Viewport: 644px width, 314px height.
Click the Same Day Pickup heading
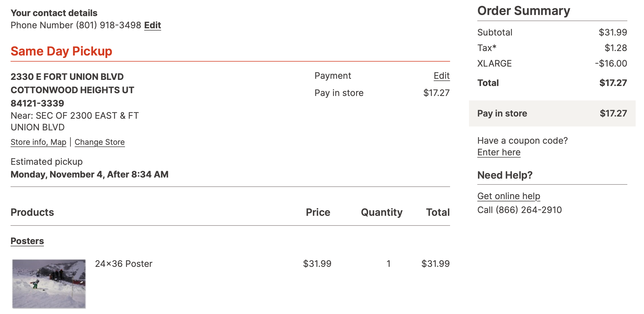coord(61,51)
